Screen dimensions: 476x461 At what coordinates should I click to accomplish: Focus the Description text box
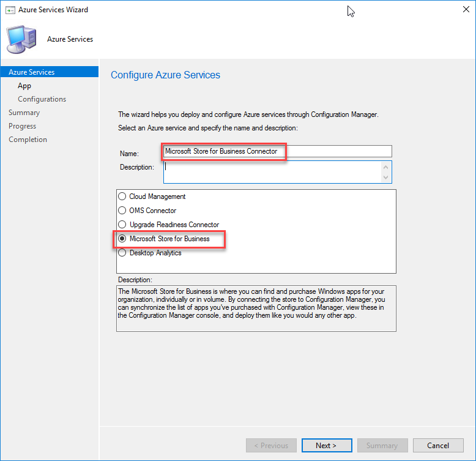tap(272, 172)
